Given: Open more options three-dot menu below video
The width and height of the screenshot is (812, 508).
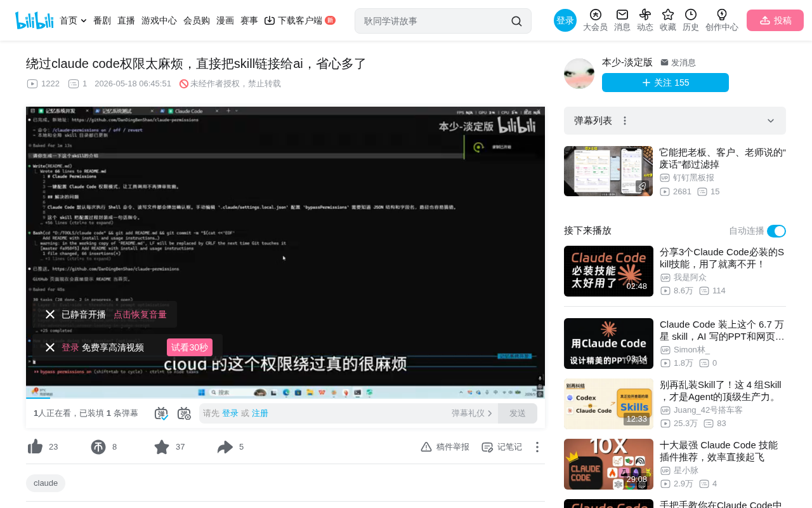Looking at the screenshot, I should coord(537,447).
